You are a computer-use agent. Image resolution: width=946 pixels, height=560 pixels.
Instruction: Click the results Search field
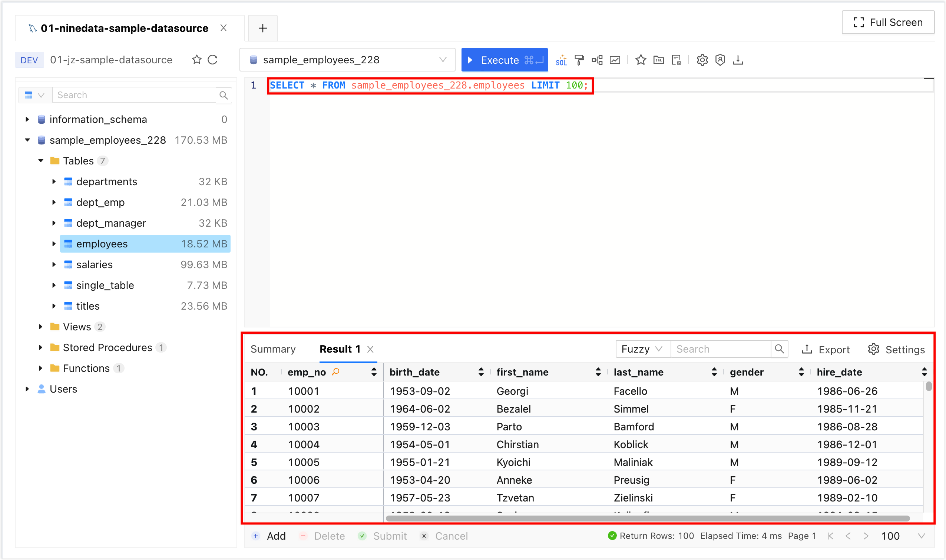click(x=721, y=349)
